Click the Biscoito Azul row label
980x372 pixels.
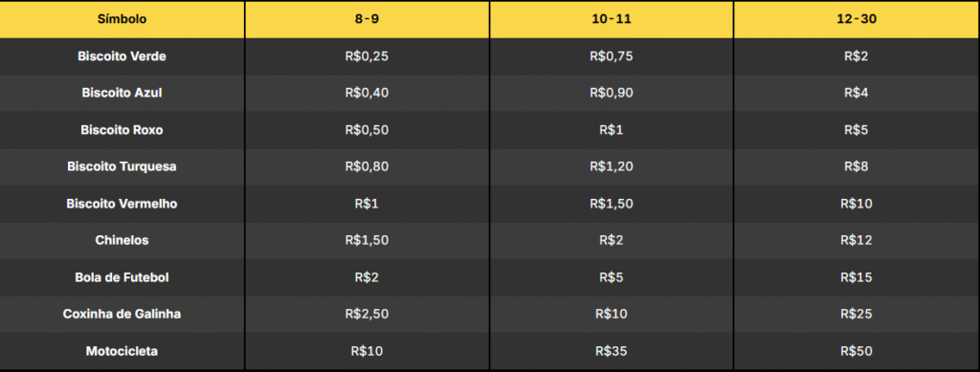122,93
